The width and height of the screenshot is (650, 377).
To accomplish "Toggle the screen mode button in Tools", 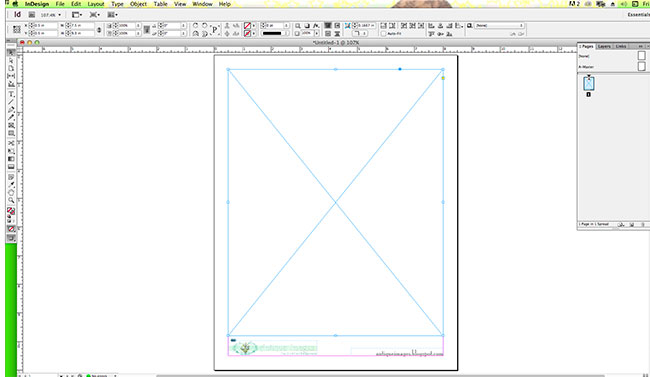I will pyautogui.click(x=11, y=238).
